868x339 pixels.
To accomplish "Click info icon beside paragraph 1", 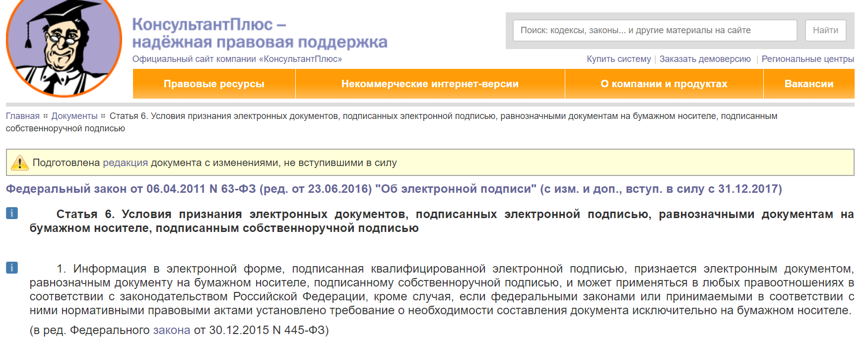I will (x=12, y=268).
